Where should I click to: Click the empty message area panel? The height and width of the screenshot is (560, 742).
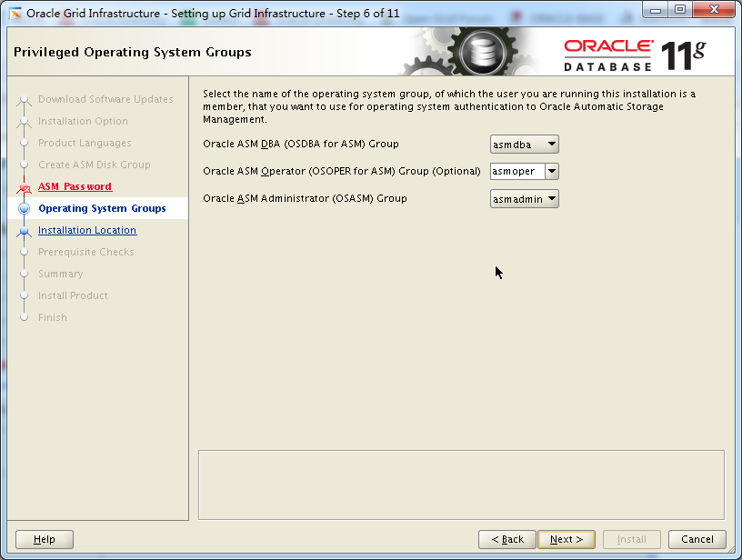461,485
